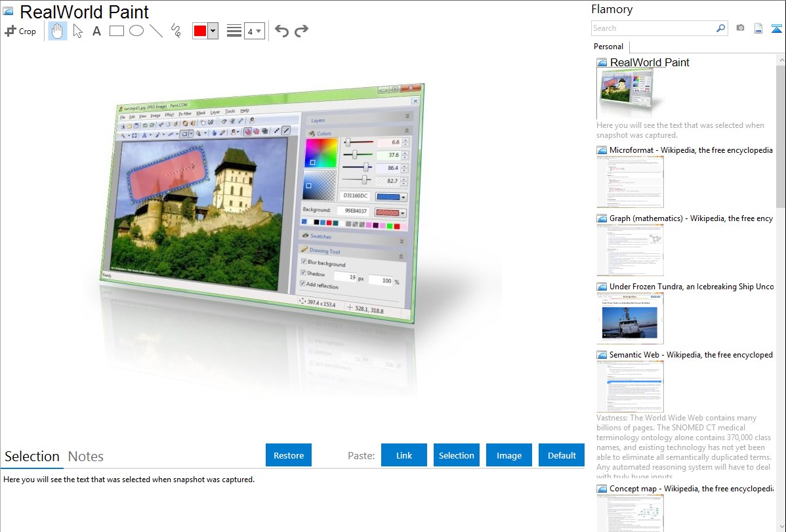Pick the straight line tool
Image resolution: width=786 pixels, height=532 pixels.
(156, 31)
